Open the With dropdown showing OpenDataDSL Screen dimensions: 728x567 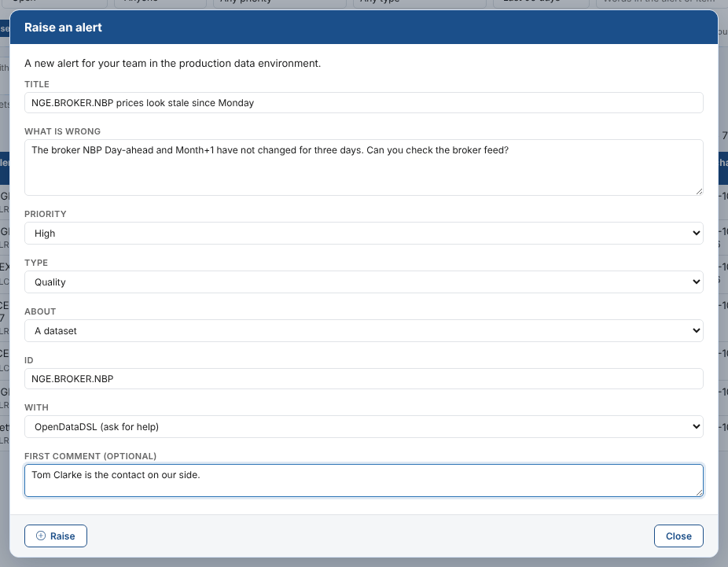point(363,427)
